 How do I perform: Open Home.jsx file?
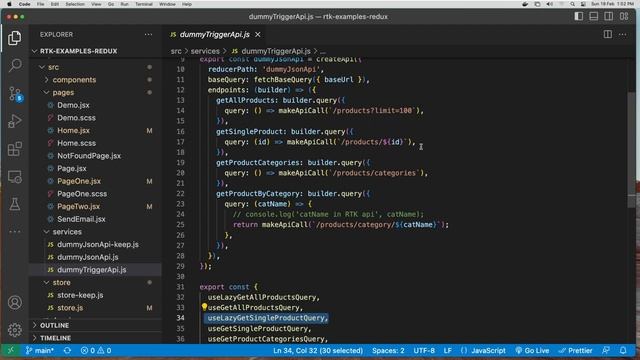73,130
